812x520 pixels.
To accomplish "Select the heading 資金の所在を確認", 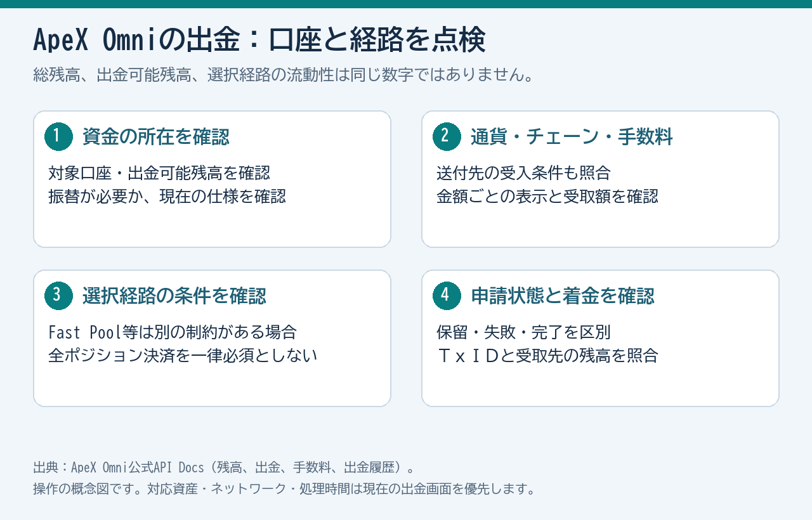I will (155, 136).
